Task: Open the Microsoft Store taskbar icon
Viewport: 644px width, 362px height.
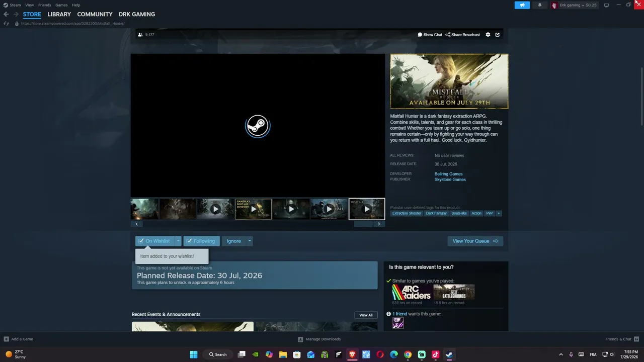Action: click(297, 354)
